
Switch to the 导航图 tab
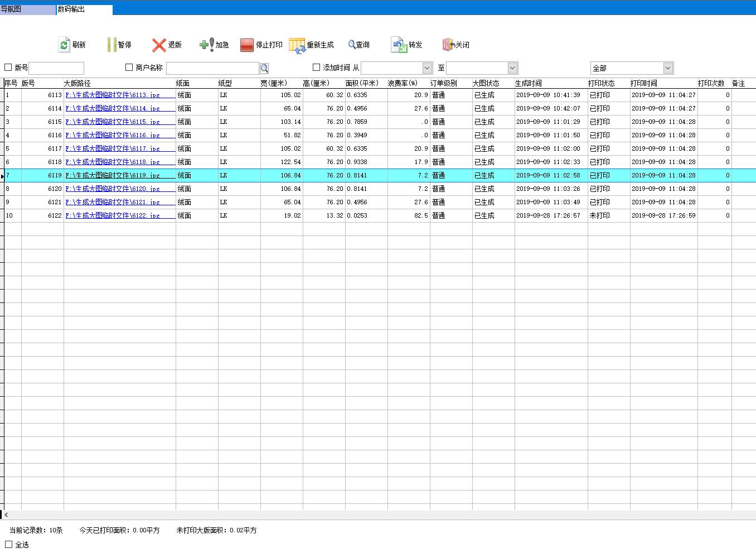[x=28, y=9]
